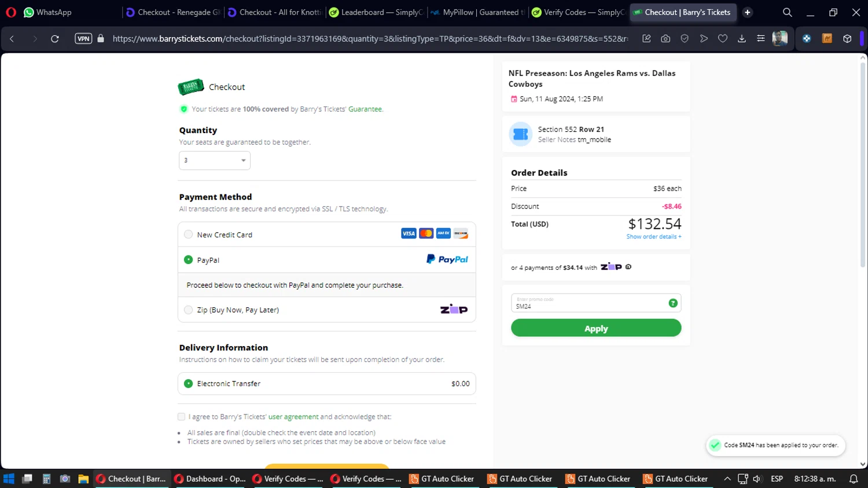
Task: Switch to MyPillow tab
Action: point(478,12)
